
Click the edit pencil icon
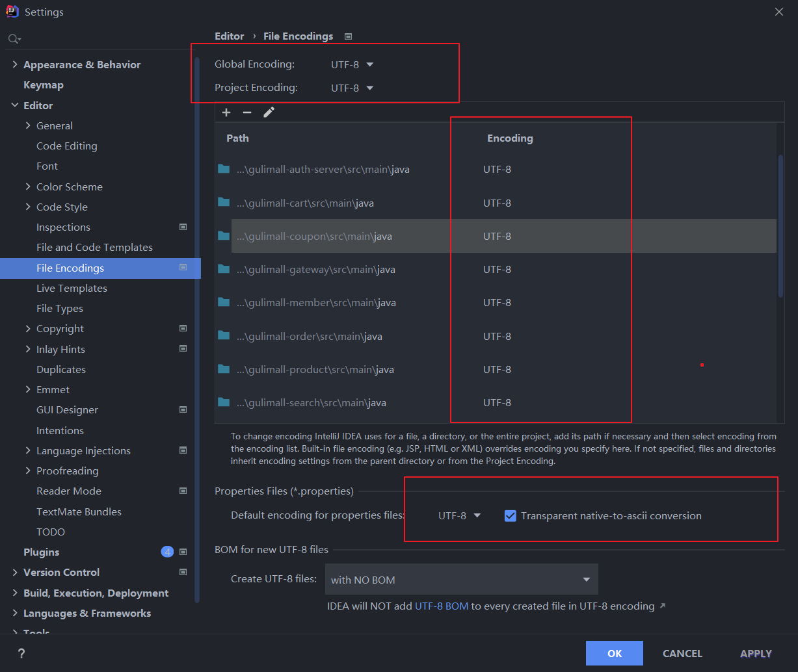coord(269,112)
